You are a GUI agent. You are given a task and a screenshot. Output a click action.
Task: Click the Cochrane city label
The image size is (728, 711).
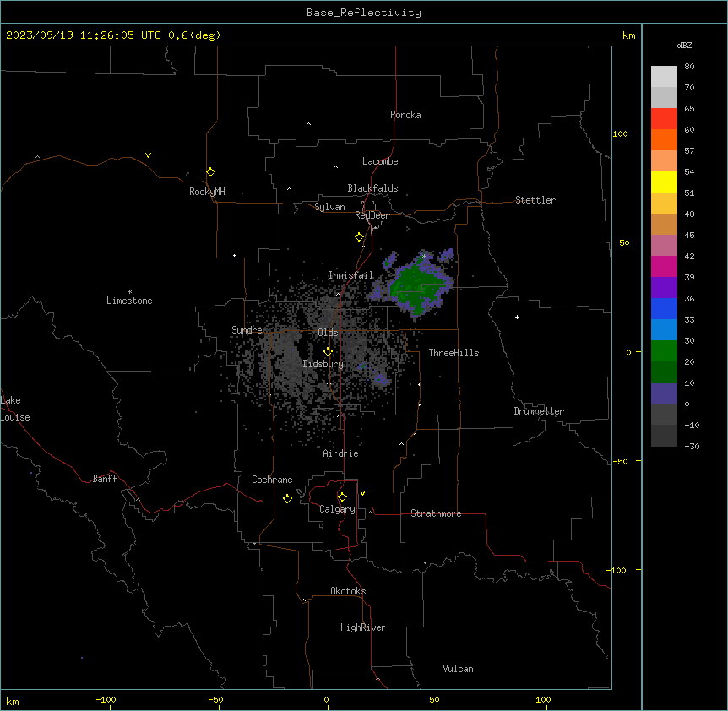[272, 480]
